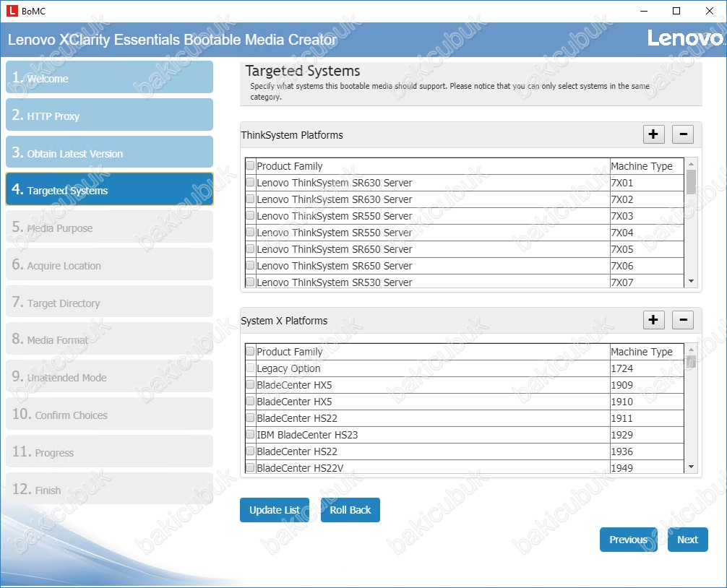
Task: Check the BladeCenter HX5 1909 checkbox
Action: click(250, 384)
